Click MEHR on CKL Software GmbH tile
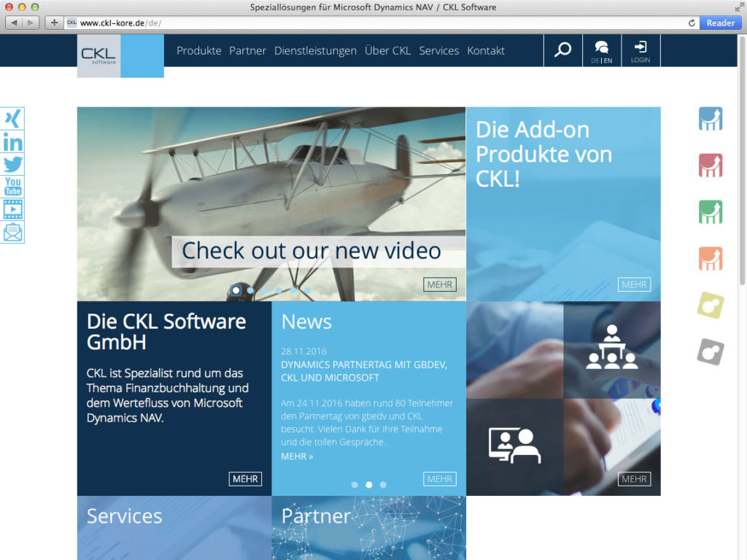Screen dimensions: 747x560 [x=245, y=478]
